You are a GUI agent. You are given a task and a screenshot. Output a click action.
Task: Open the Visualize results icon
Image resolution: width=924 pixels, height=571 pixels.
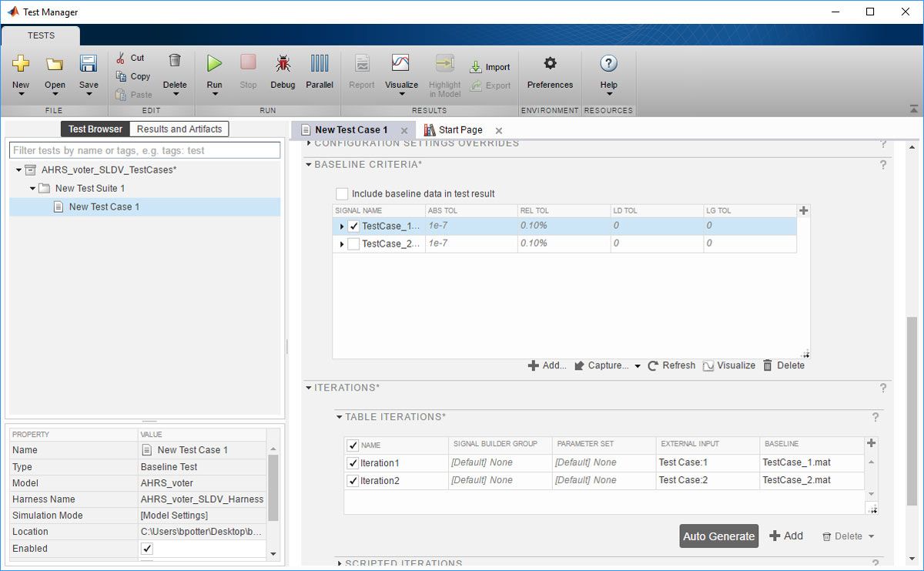coord(400,64)
